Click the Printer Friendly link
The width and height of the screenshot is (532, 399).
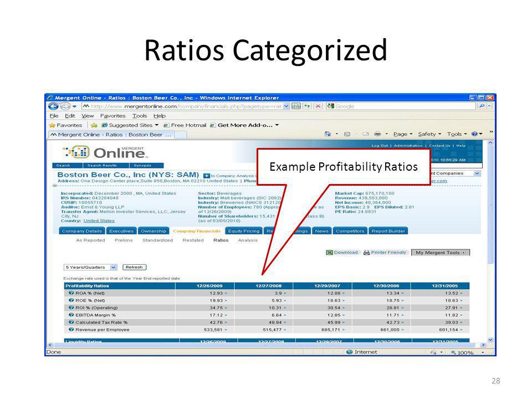click(x=385, y=253)
